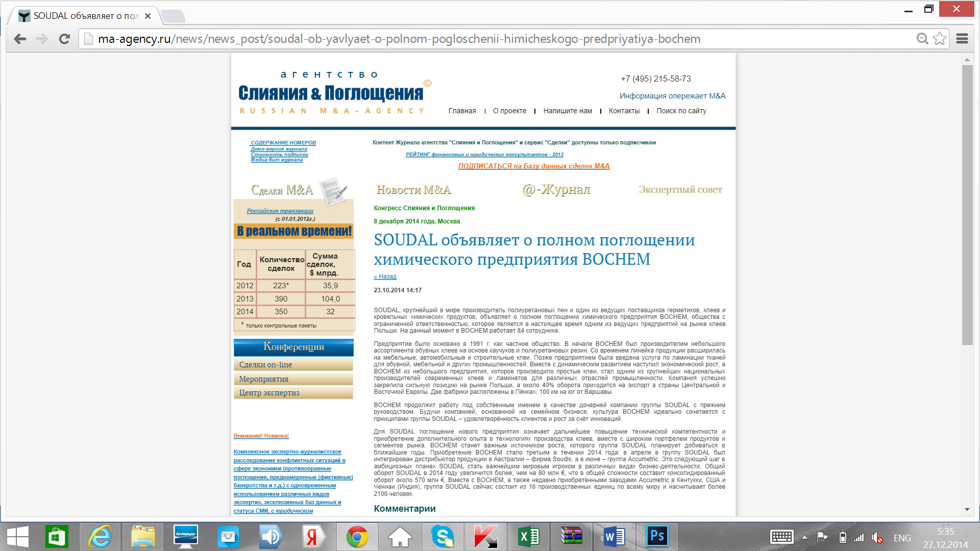Go back with the browser back arrow
This screenshot has height=551, width=980.
[20, 39]
